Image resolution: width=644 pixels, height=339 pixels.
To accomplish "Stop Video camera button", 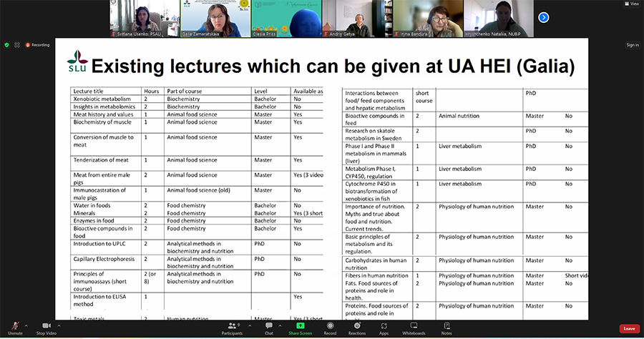I will [46, 328].
